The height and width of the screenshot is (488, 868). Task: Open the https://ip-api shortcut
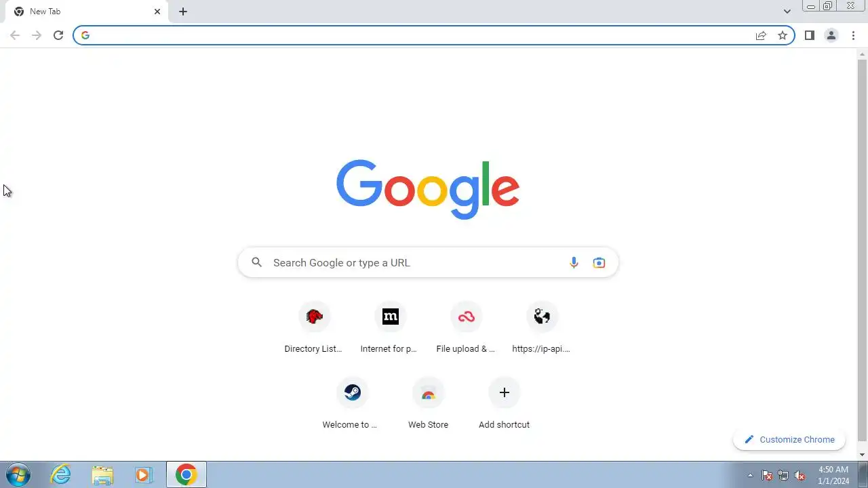542,328
